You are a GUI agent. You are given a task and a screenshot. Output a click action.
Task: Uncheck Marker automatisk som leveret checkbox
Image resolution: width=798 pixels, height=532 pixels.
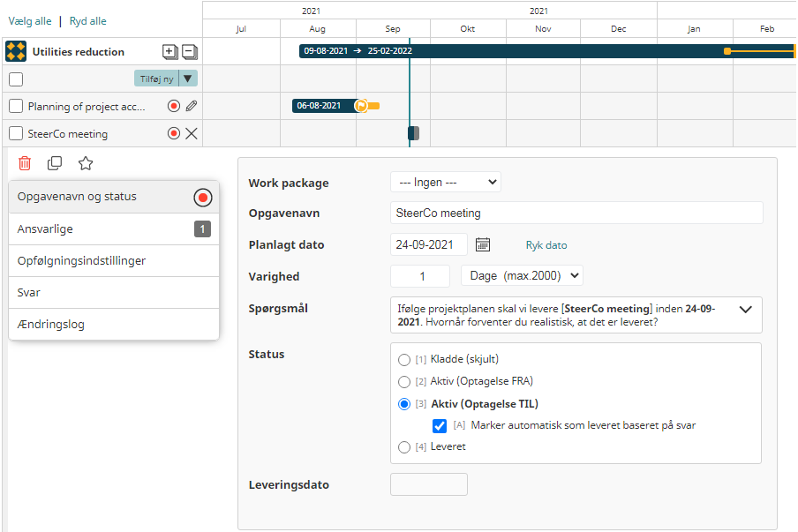coord(440,425)
